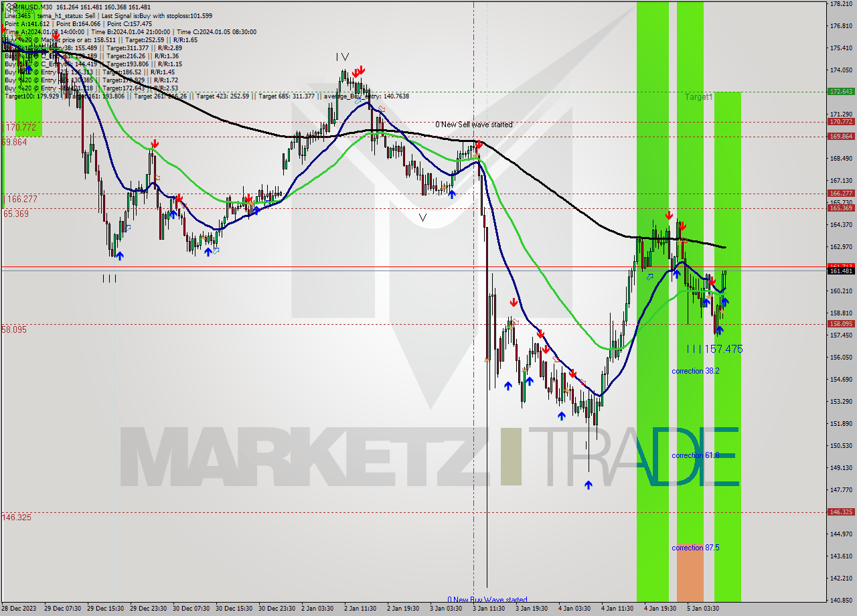Click the red 146.325 axis price tag
This screenshot has height=616, width=857.
[841, 512]
